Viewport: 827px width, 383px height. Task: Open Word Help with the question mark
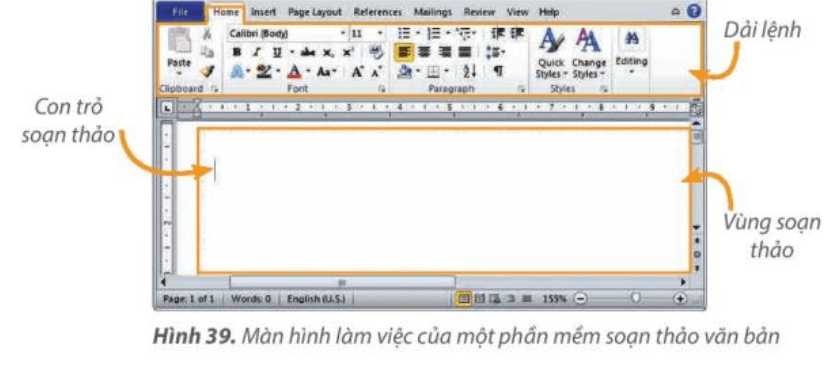[694, 12]
